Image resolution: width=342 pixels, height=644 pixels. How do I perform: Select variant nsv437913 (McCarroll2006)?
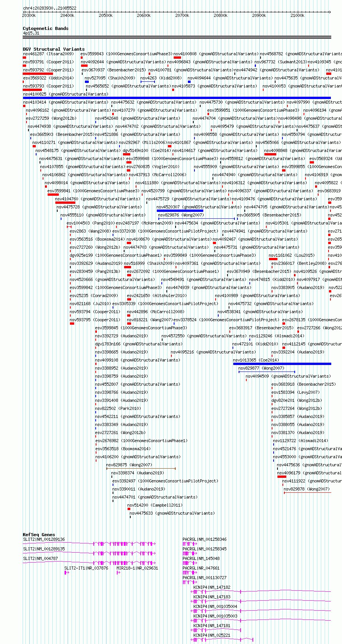tap(157, 175)
